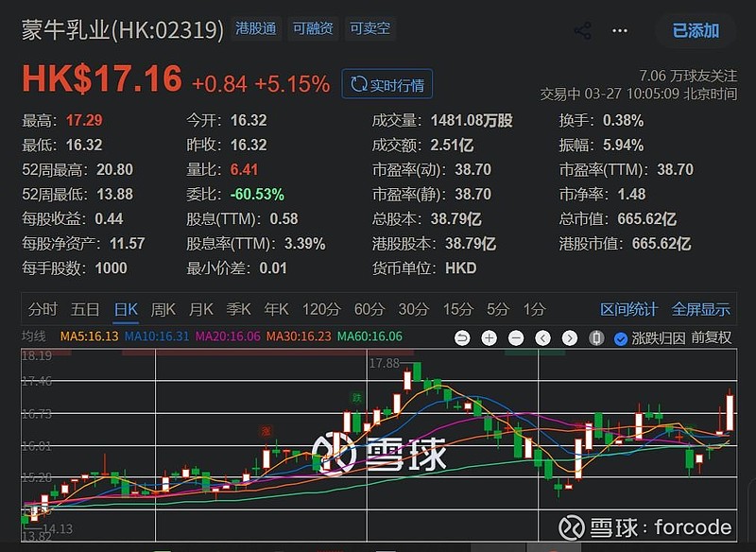Click the 货币单位 HKD value

tap(460, 268)
